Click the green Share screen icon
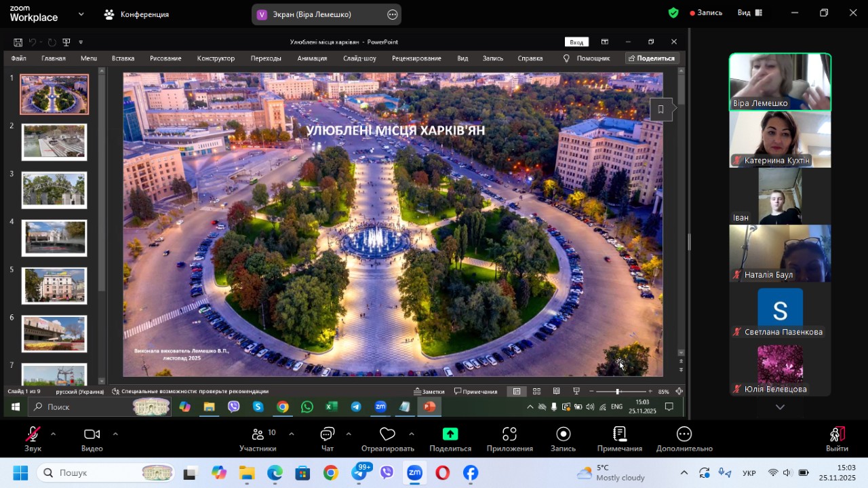This screenshot has height=488, width=868. point(450,434)
